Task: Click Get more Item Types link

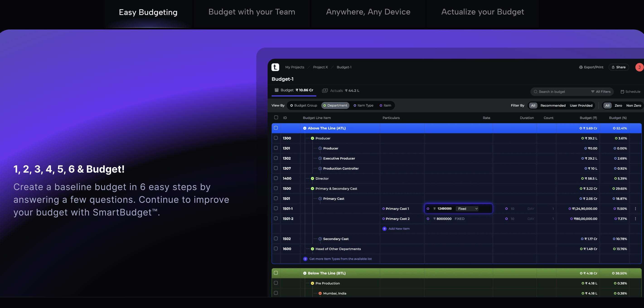Action: click(x=340, y=259)
